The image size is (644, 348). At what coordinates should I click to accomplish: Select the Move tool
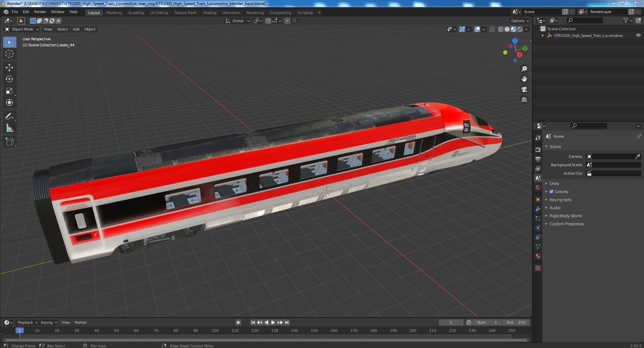coord(9,68)
